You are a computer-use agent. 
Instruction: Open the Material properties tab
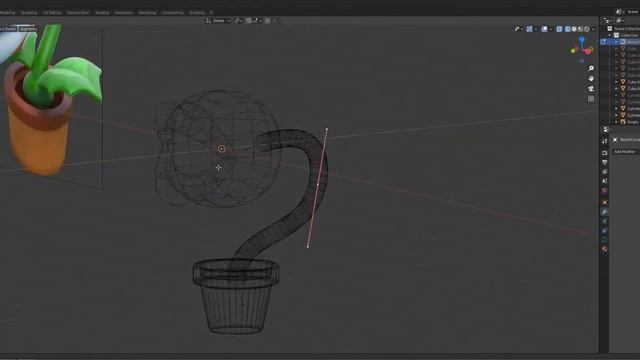tap(604, 249)
